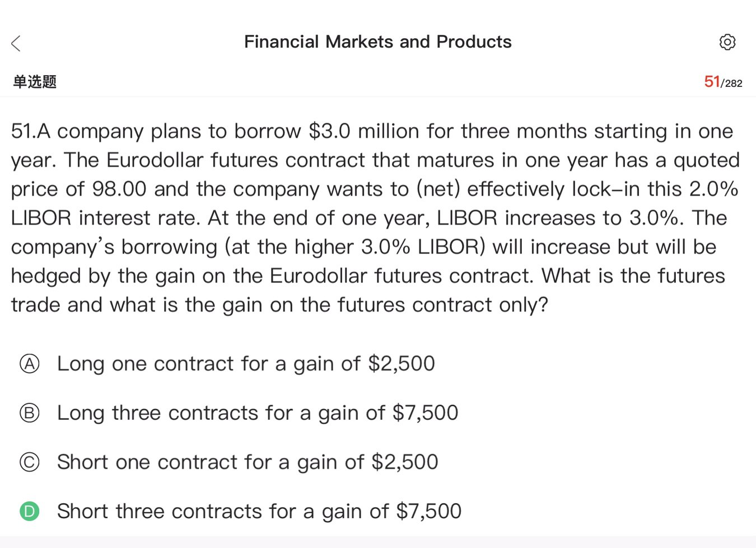Click the Financial Markets and Products title
The height and width of the screenshot is (548, 756).
click(x=377, y=42)
